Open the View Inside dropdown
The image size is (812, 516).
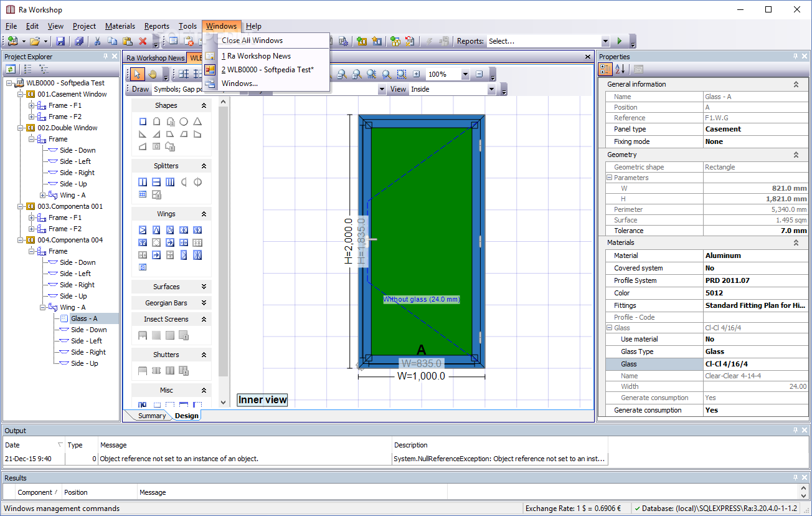pyautogui.click(x=491, y=89)
